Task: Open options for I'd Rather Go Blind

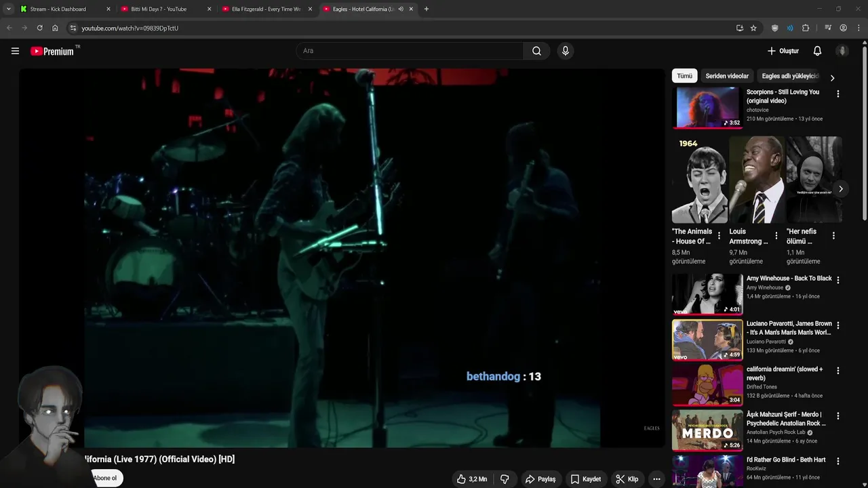Action: coord(837,462)
